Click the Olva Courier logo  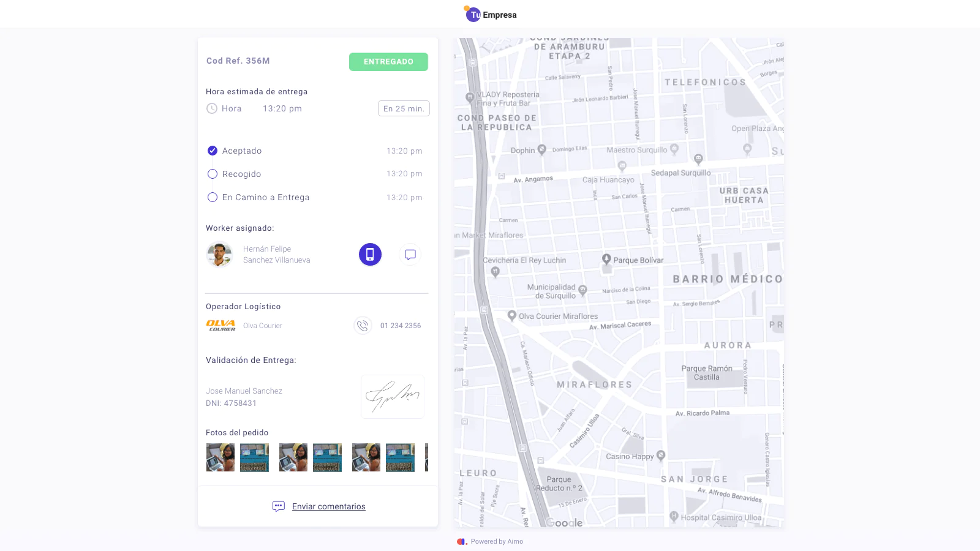[x=221, y=325]
